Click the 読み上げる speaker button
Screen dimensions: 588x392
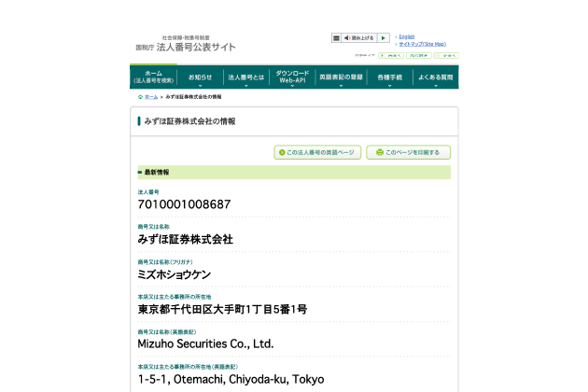click(x=359, y=38)
